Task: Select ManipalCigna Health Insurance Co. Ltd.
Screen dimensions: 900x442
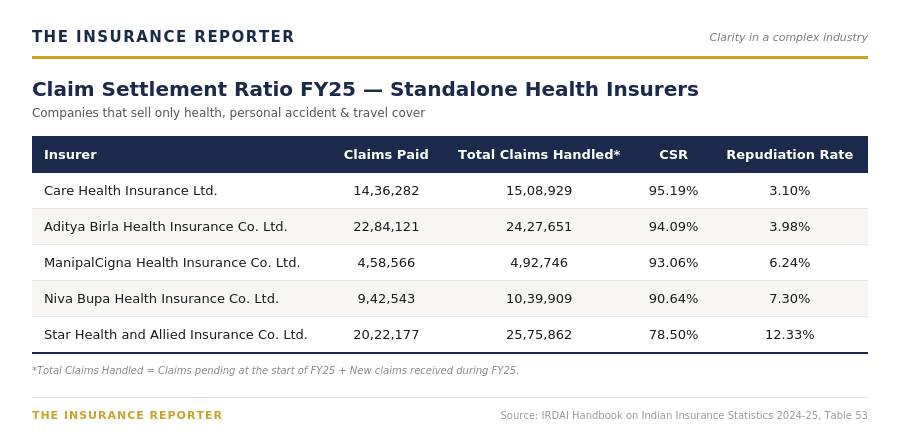Action: (172, 263)
